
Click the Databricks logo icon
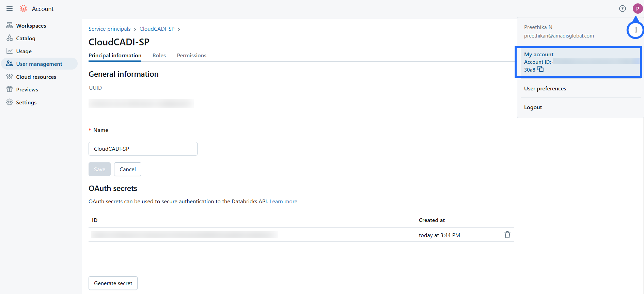point(23,9)
